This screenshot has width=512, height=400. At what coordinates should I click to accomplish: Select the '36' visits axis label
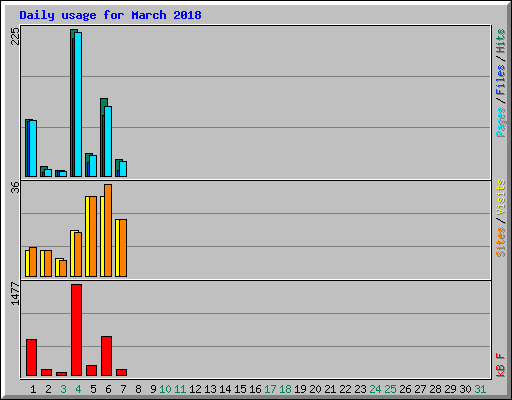[15, 187]
